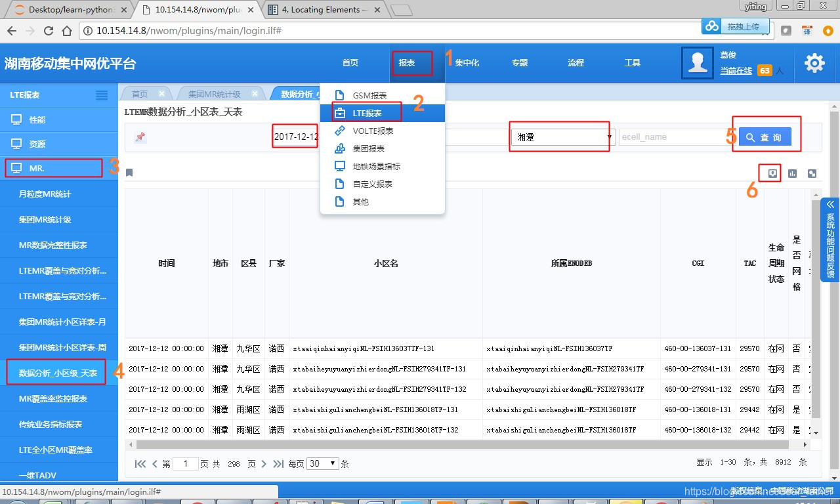Expand the 性能 section in sidebar

[59, 119]
